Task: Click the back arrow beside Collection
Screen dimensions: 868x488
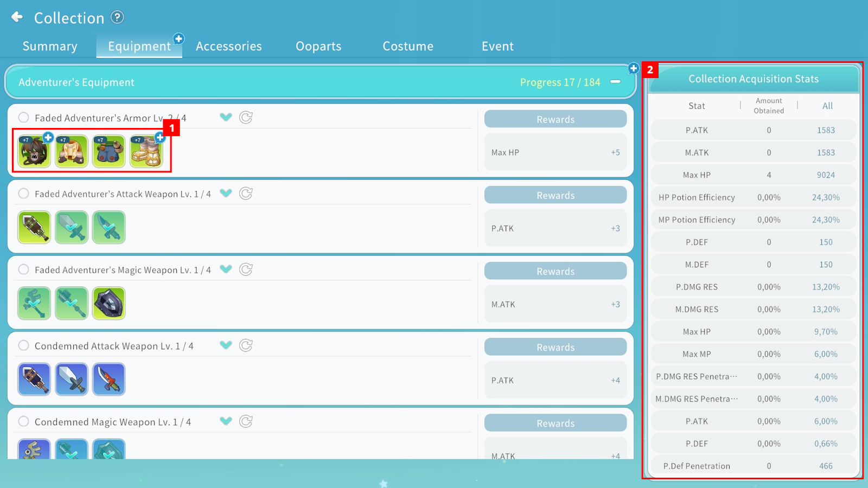Action: 17,17
